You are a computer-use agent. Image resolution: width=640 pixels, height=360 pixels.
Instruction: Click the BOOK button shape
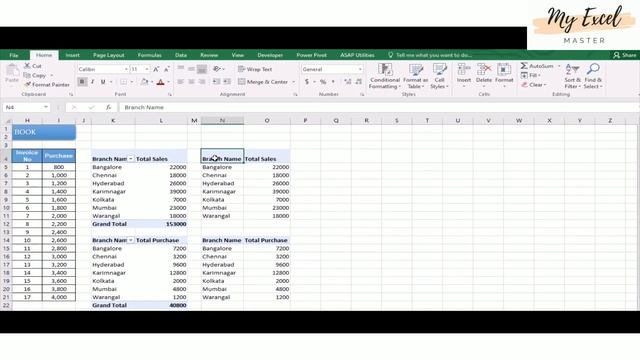(44, 132)
